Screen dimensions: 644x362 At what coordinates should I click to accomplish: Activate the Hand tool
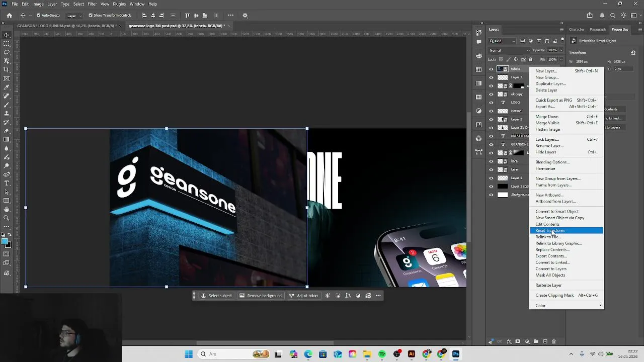click(7, 209)
